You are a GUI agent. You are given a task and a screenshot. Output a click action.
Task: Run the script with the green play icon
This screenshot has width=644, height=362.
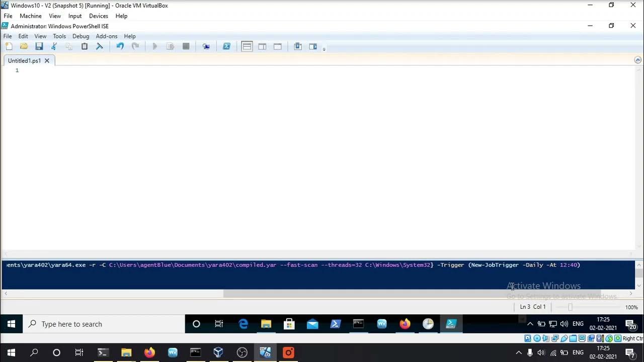(x=155, y=46)
